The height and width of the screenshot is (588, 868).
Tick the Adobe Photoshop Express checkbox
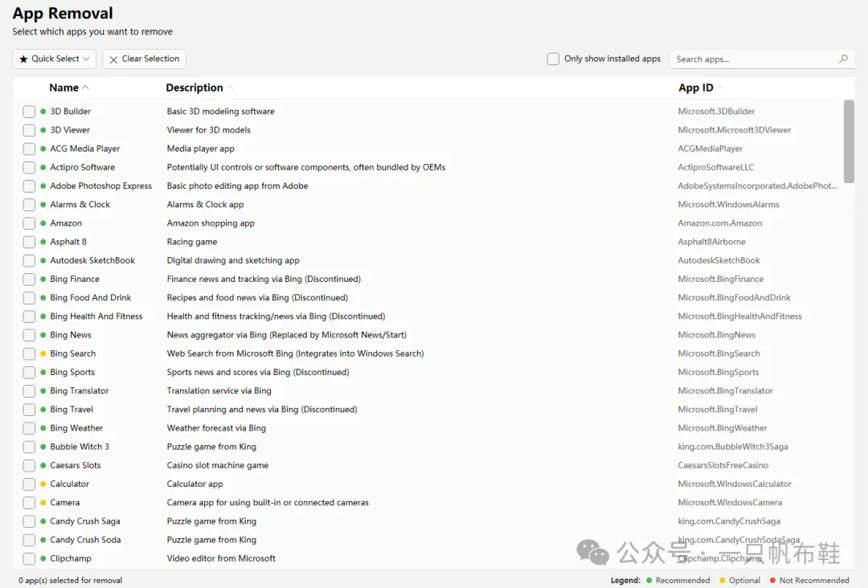pyautogui.click(x=30, y=186)
